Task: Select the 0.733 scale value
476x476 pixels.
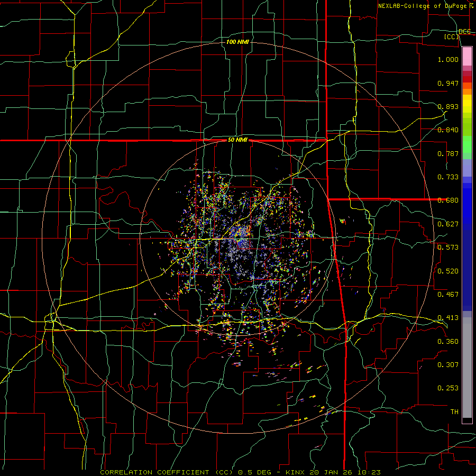Action: [x=448, y=177]
